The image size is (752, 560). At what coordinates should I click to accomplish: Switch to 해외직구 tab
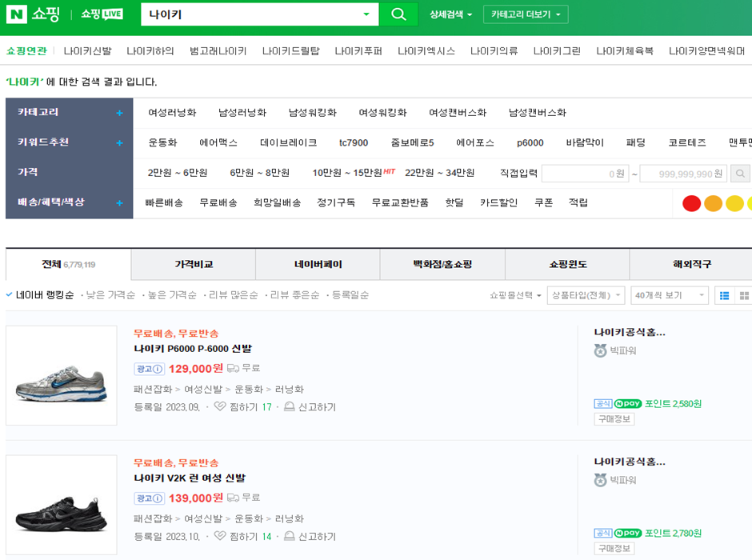pyautogui.click(x=691, y=264)
